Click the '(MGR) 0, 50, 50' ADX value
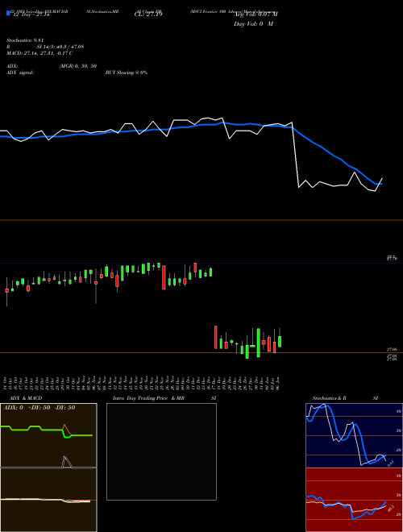The image size is (403, 532). (x=78, y=66)
